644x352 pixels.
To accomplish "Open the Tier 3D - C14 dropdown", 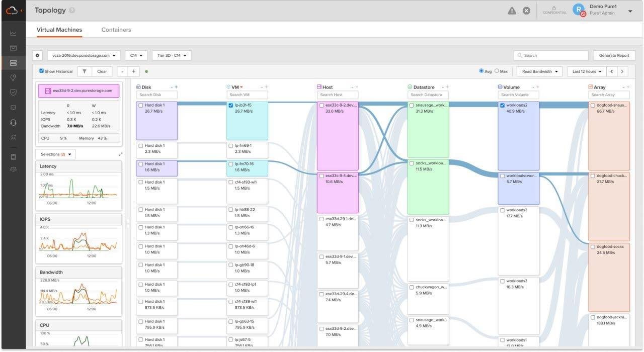I will pos(171,55).
